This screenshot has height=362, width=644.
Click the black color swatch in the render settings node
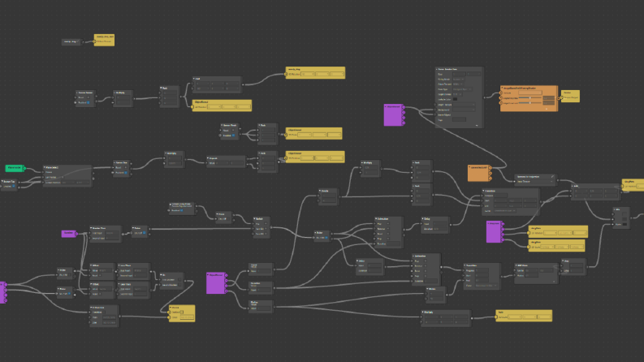coord(455,99)
